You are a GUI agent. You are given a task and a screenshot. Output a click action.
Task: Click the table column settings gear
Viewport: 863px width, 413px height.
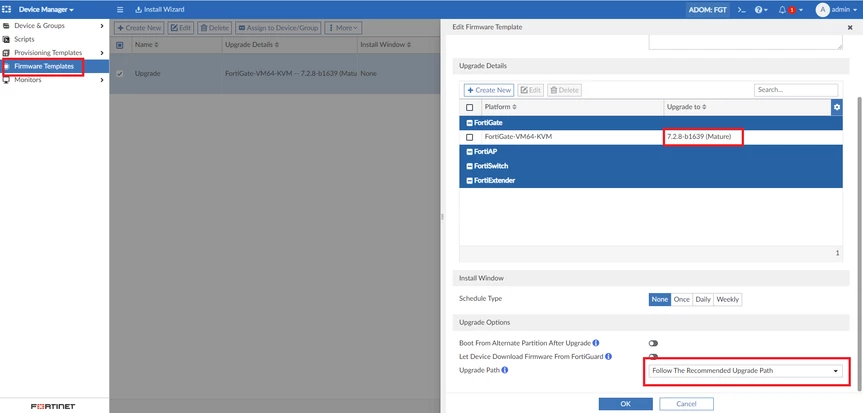click(837, 107)
